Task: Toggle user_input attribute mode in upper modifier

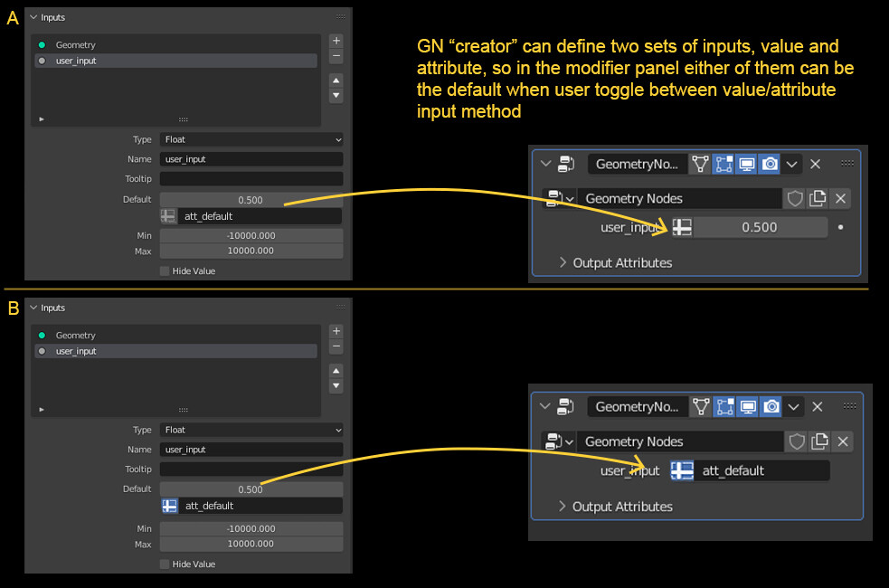Action: [682, 227]
